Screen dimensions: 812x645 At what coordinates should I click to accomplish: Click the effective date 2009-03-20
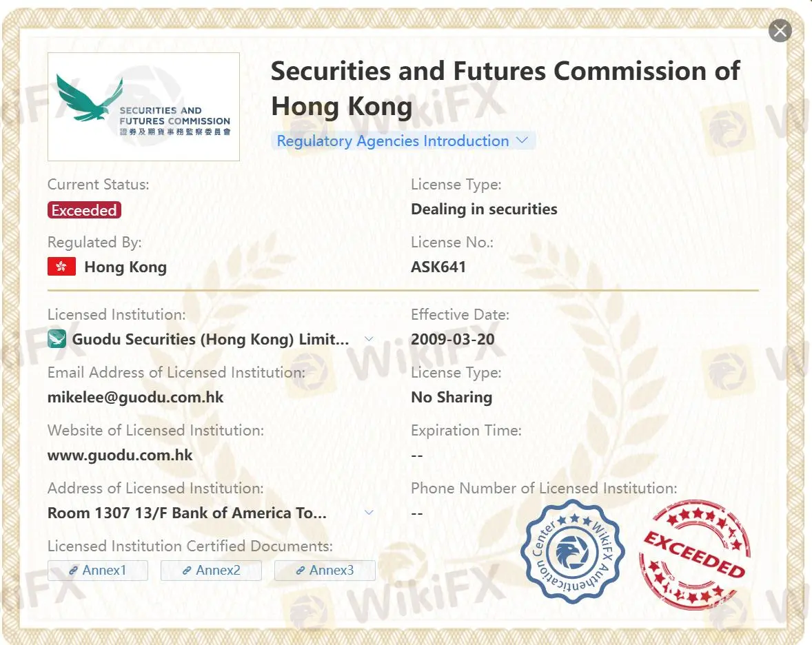pyautogui.click(x=452, y=339)
